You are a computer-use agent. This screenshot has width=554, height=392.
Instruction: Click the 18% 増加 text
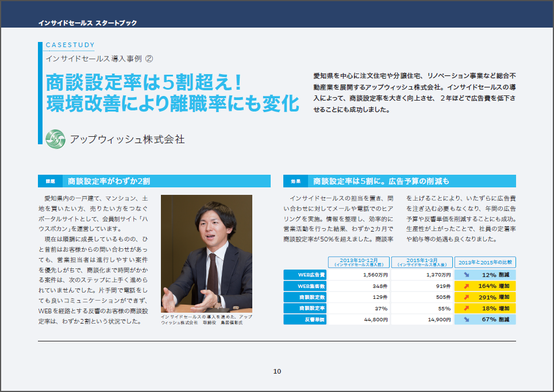[496, 308]
